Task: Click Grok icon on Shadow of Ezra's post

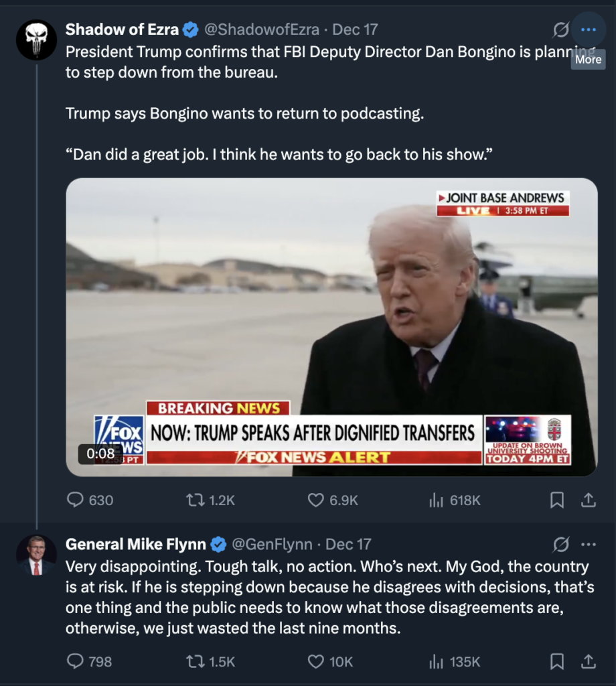Action: tap(560, 30)
